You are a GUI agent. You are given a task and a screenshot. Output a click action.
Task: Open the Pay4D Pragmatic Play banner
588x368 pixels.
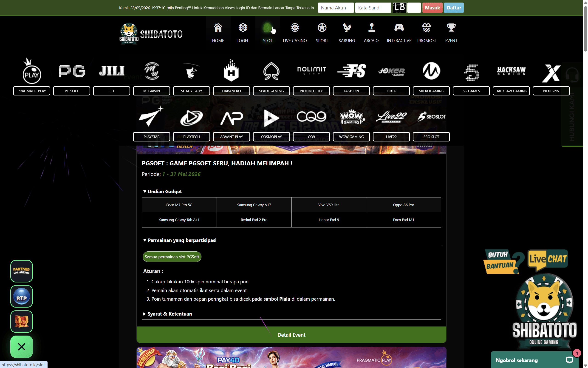point(291,357)
